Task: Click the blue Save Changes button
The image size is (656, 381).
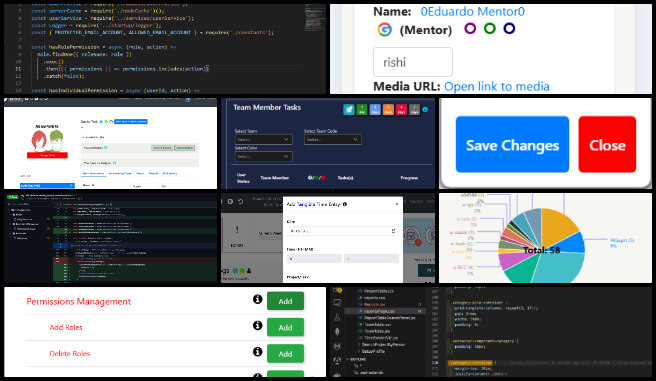Action: click(512, 145)
